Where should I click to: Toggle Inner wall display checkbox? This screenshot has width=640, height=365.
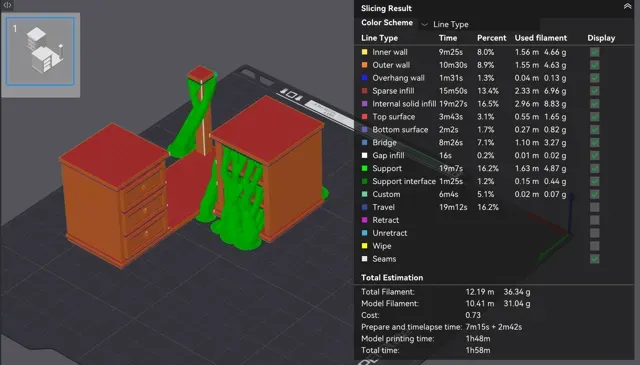pyautogui.click(x=595, y=52)
